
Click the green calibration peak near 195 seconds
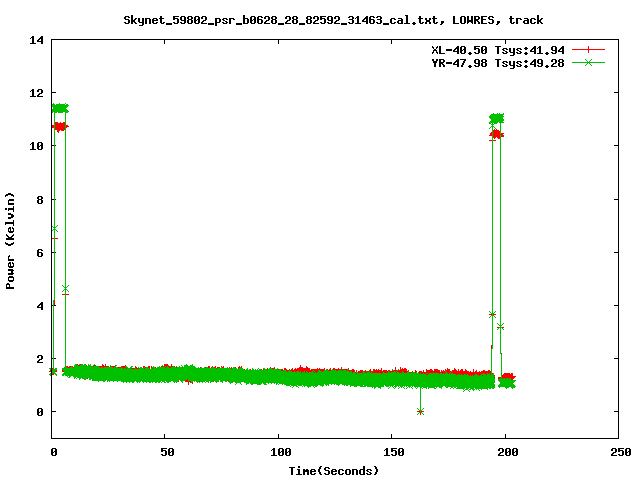[x=497, y=118]
